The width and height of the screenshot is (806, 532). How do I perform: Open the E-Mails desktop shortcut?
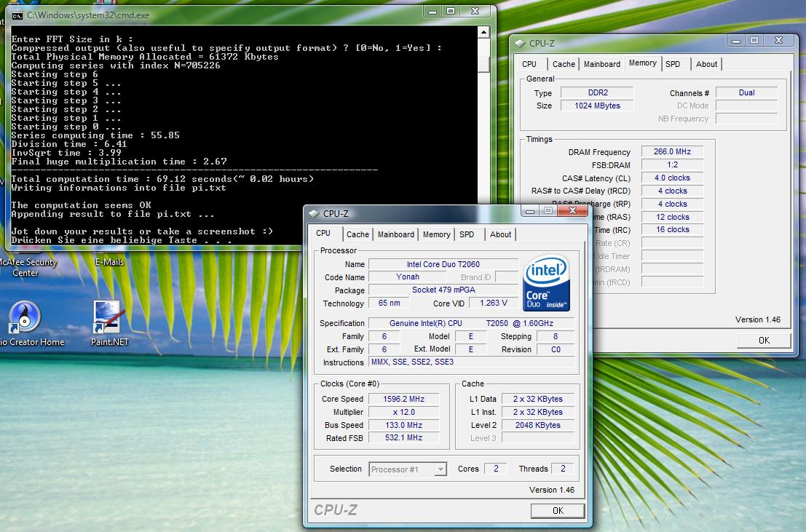pos(109,261)
